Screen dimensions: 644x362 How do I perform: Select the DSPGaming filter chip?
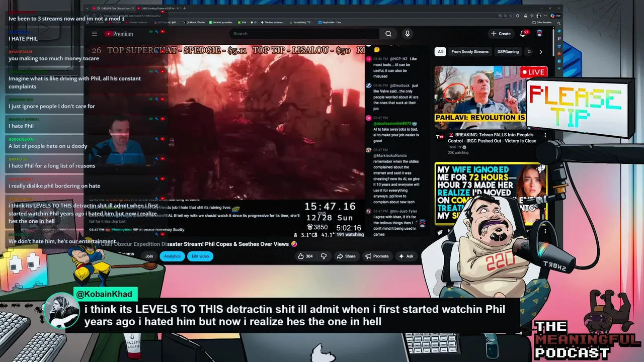pyautogui.click(x=508, y=52)
